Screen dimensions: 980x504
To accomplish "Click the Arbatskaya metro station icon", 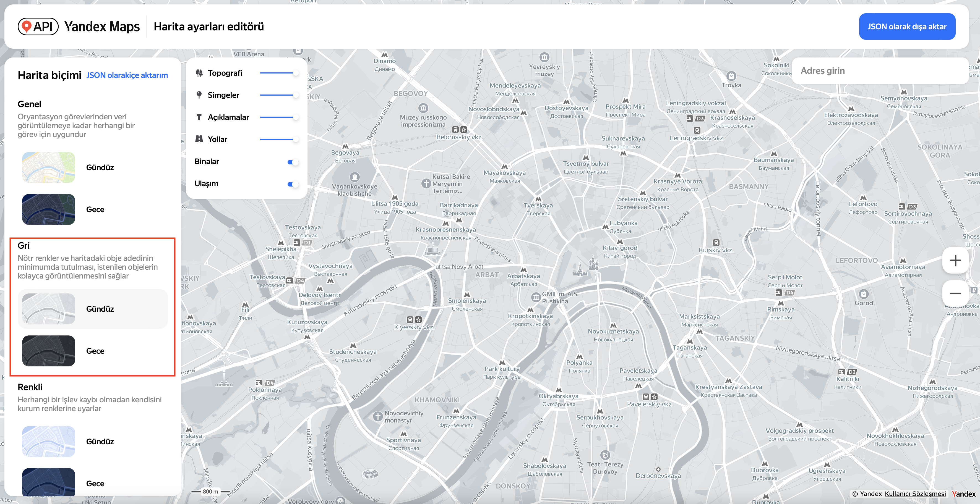I will [x=524, y=269].
